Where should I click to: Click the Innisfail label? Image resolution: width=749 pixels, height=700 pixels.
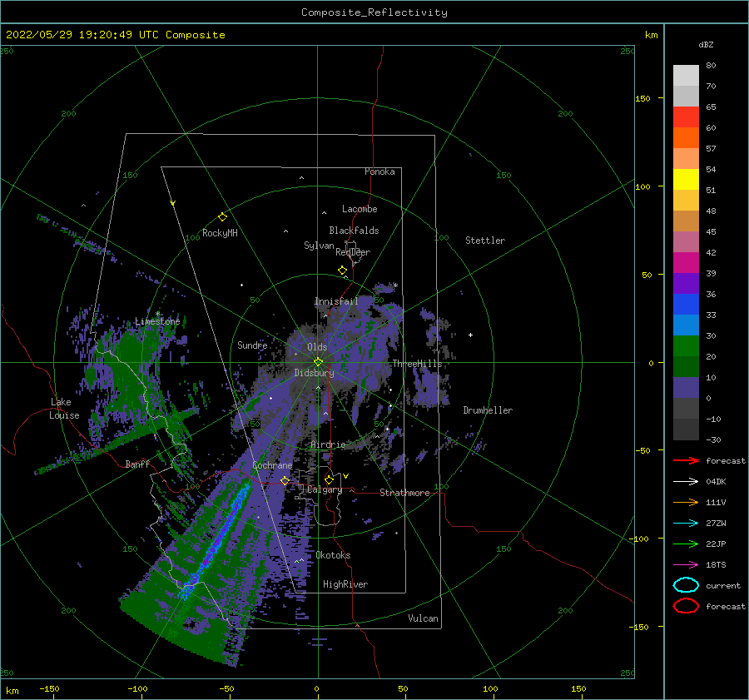(336, 301)
